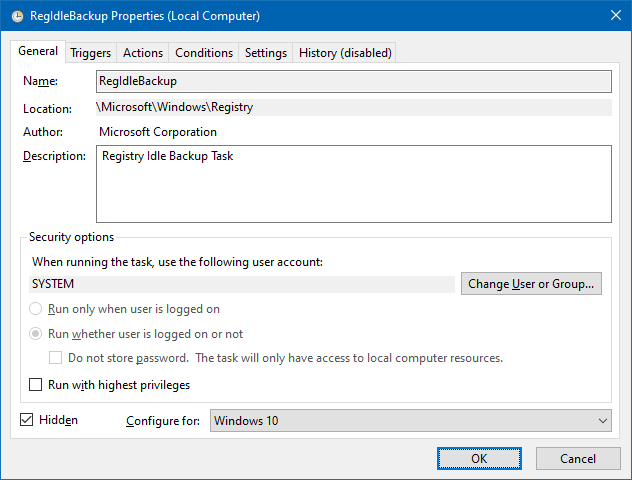Choose Run whether user is logged on or not
Viewport: 632px width, 480px height.
tap(36, 334)
